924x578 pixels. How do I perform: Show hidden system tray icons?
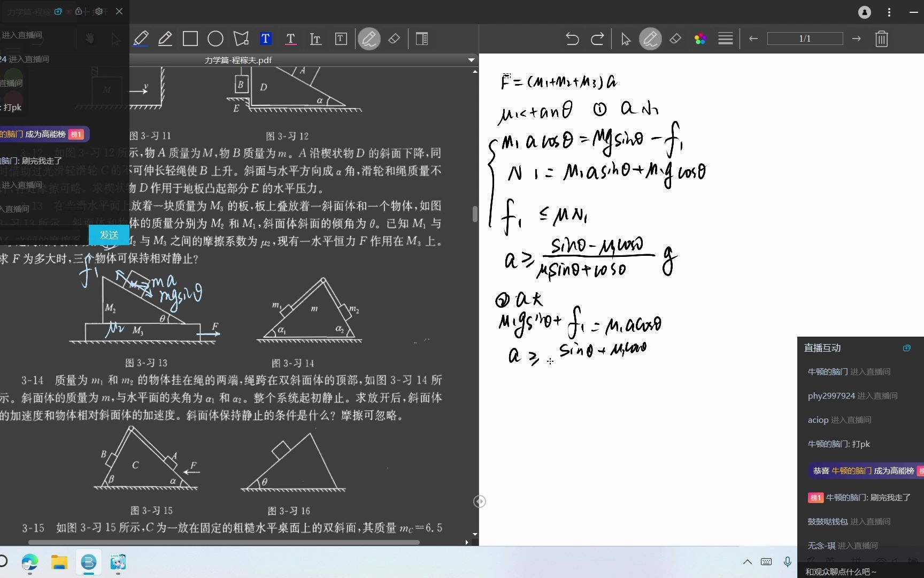point(748,562)
